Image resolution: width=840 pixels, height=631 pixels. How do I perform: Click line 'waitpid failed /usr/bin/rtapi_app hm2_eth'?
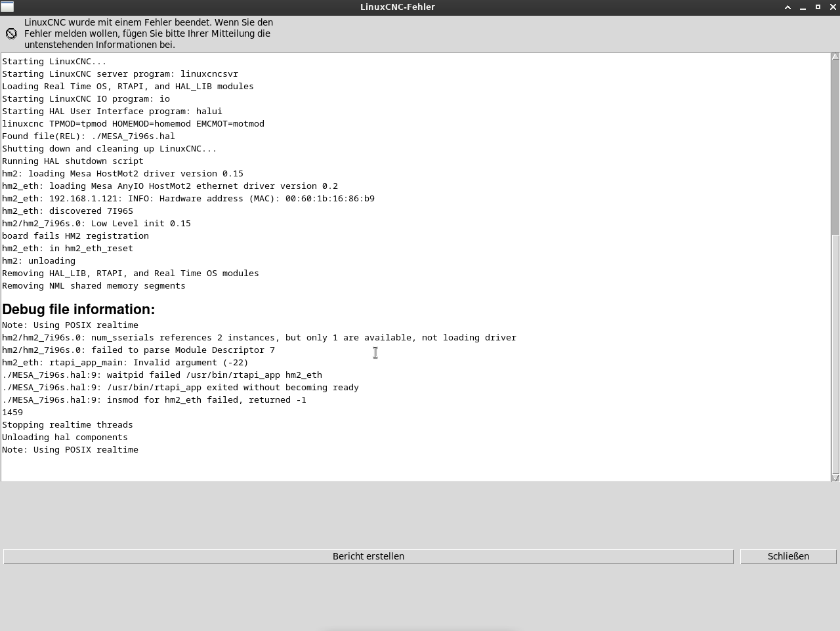[162, 375]
